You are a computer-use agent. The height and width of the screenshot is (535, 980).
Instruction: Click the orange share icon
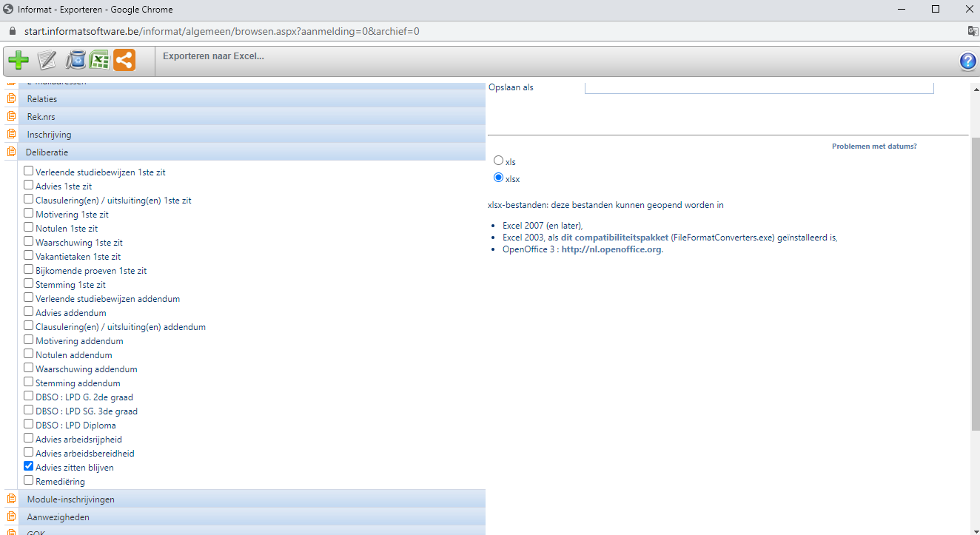[x=124, y=60]
